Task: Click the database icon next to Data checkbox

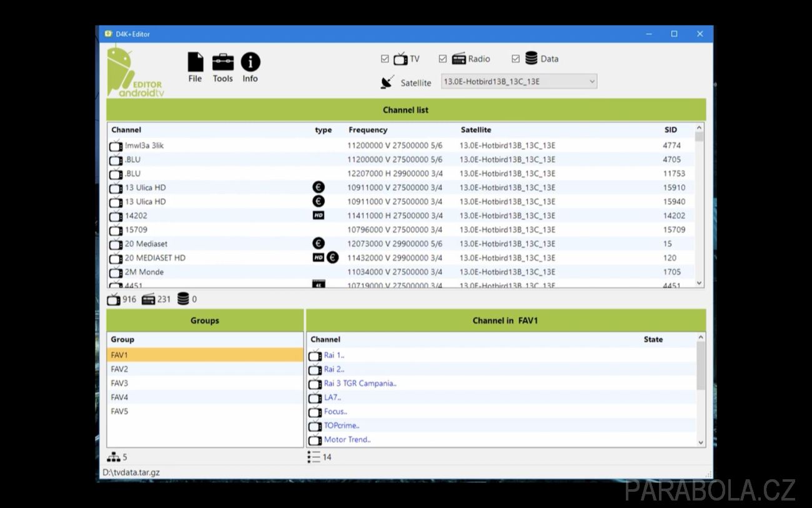Action: (532, 58)
